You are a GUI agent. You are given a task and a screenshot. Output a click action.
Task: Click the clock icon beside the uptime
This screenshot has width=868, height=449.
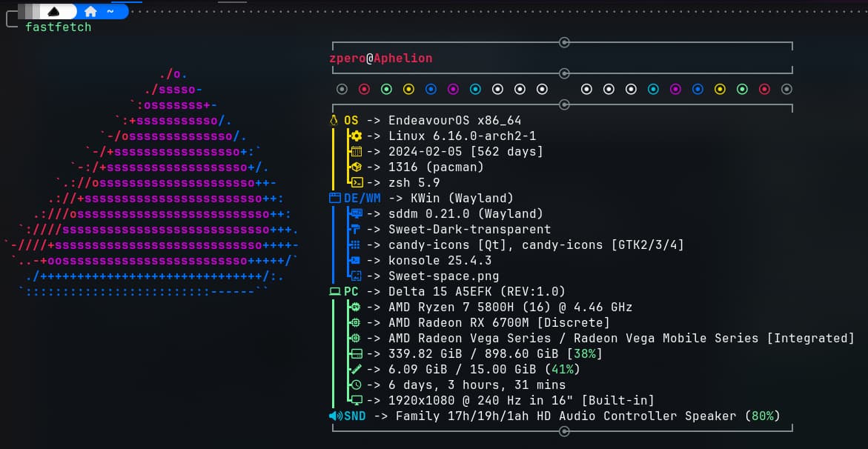(x=356, y=385)
